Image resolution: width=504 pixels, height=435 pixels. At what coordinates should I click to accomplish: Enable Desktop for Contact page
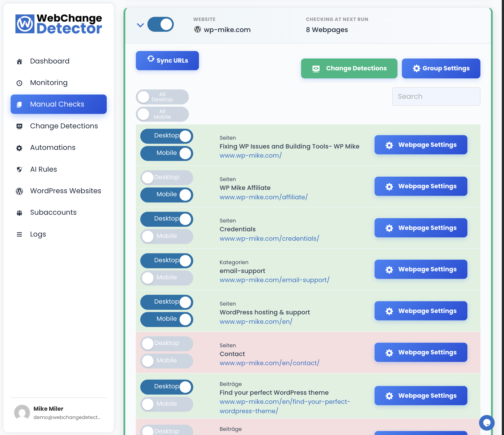tap(167, 343)
